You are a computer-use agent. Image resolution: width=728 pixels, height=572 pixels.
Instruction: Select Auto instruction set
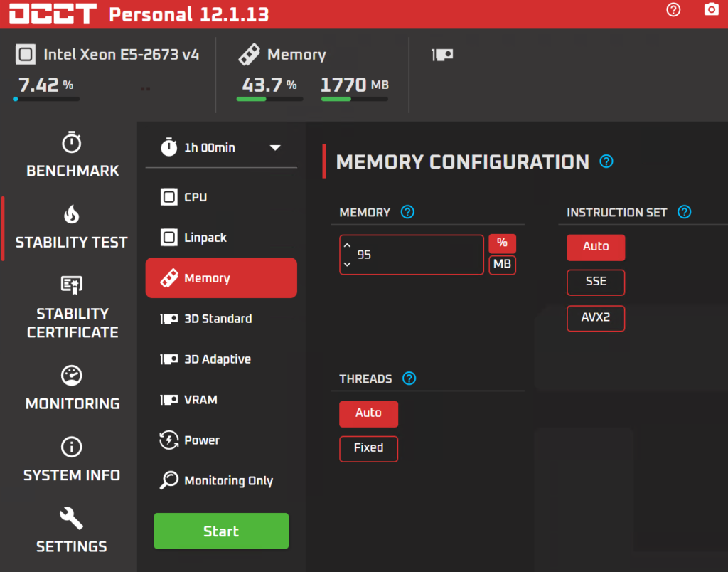pyautogui.click(x=596, y=247)
